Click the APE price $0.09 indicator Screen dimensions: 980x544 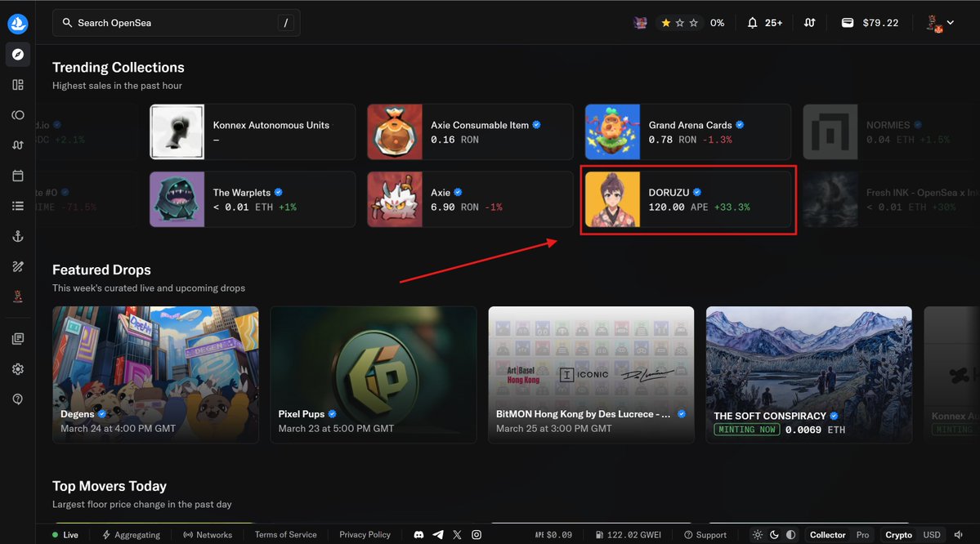[553, 535]
